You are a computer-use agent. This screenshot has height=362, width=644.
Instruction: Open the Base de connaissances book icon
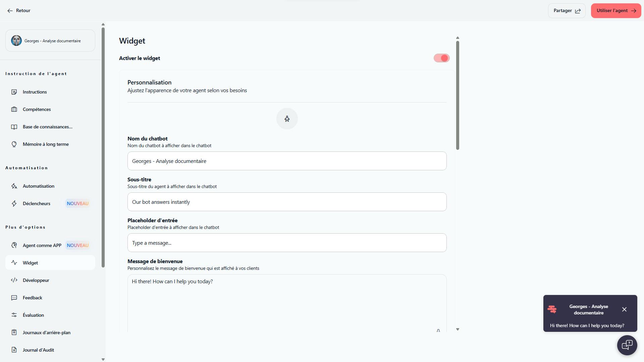(x=14, y=127)
